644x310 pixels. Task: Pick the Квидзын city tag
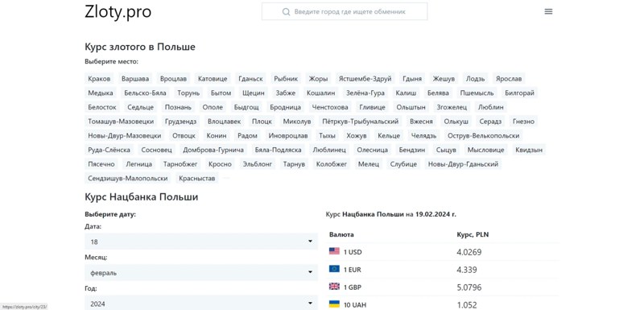(x=529, y=150)
